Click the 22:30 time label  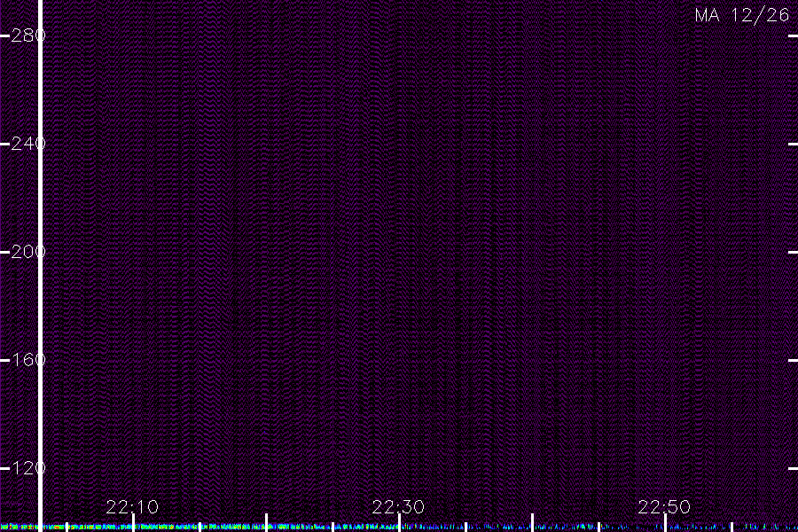click(398, 506)
